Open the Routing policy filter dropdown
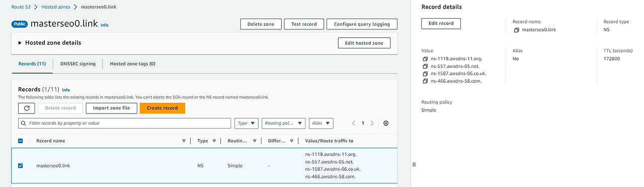 (284, 123)
